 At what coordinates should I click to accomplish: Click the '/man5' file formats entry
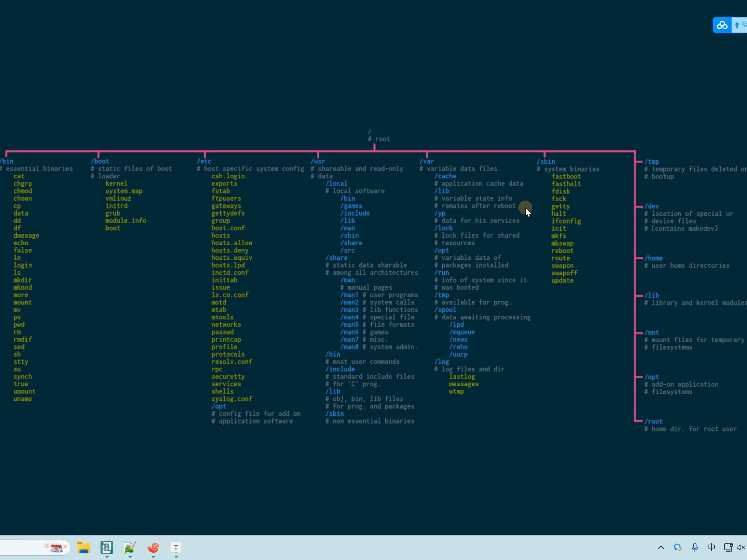pos(350,325)
